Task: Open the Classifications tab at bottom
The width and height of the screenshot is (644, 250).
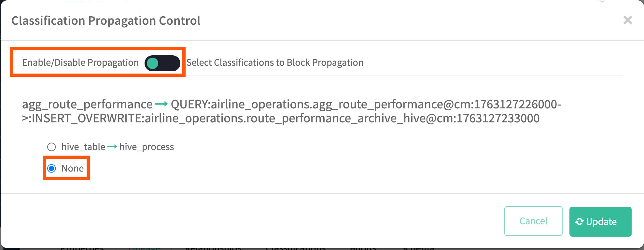Action: (295, 248)
